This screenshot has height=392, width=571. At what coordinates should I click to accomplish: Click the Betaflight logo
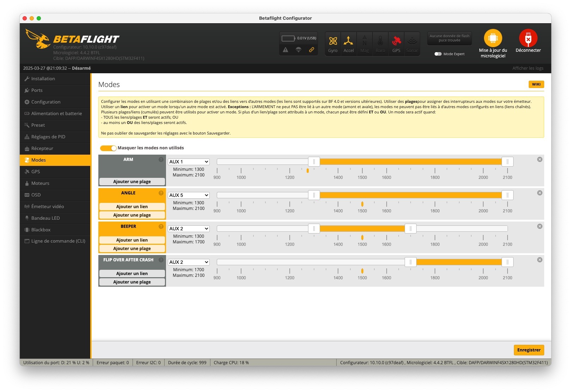[x=73, y=39]
